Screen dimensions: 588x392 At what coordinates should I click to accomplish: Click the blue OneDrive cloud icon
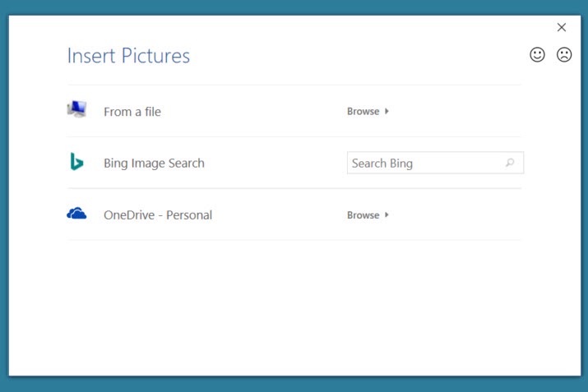(76, 214)
